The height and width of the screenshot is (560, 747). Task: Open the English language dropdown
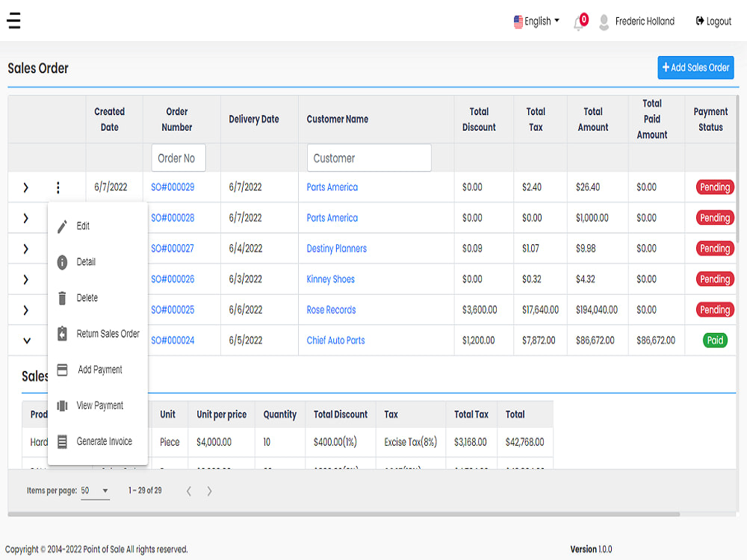(x=536, y=22)
